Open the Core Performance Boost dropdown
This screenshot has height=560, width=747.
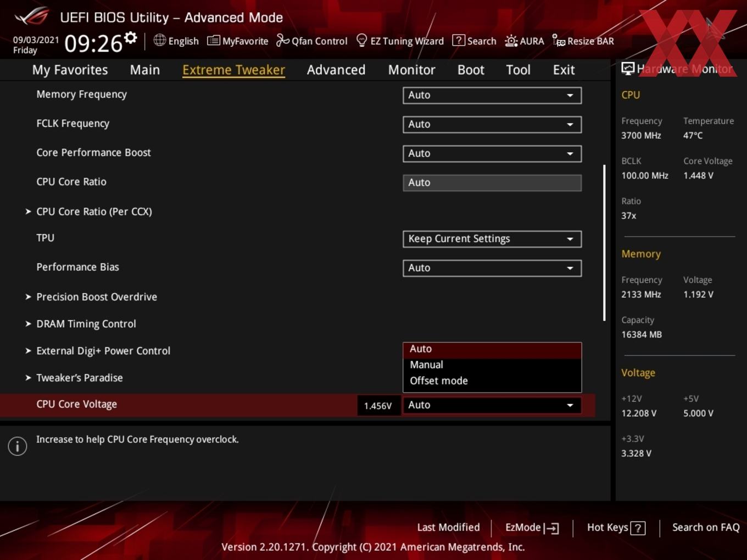tap(492, 153)
